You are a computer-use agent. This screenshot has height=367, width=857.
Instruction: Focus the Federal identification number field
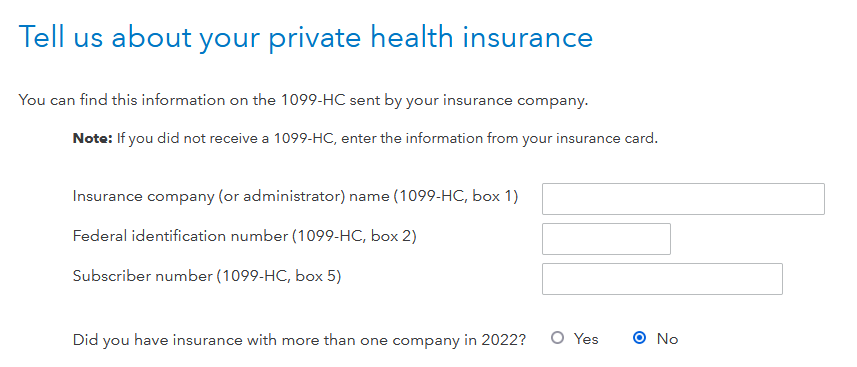(606, 239)
